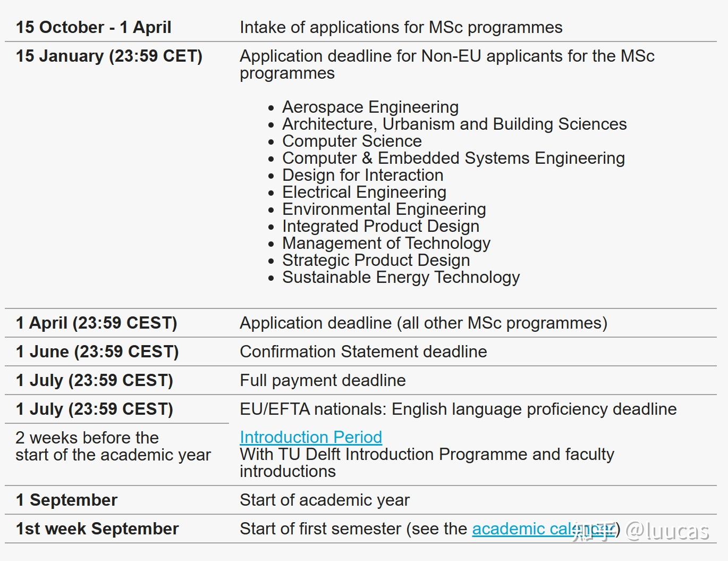
Task: Click the Computer Science list item
Action: click(x=351, y=141)
